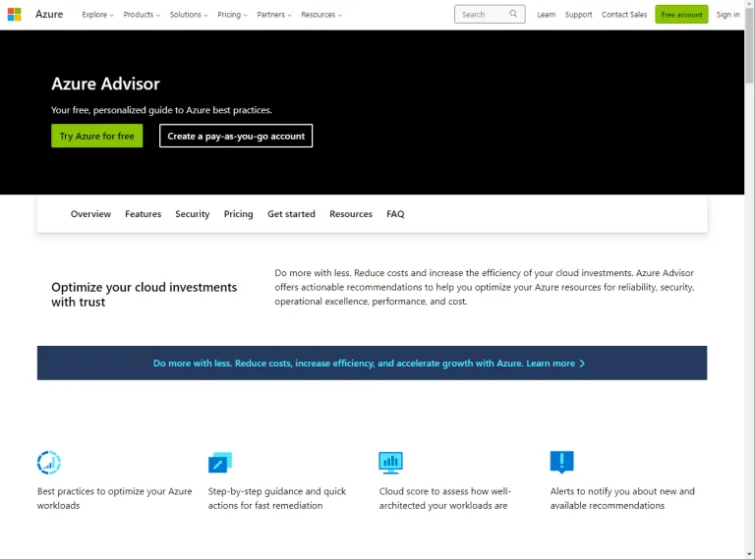Click the step-by-step guidance arrow icon

tap(220, 463)
